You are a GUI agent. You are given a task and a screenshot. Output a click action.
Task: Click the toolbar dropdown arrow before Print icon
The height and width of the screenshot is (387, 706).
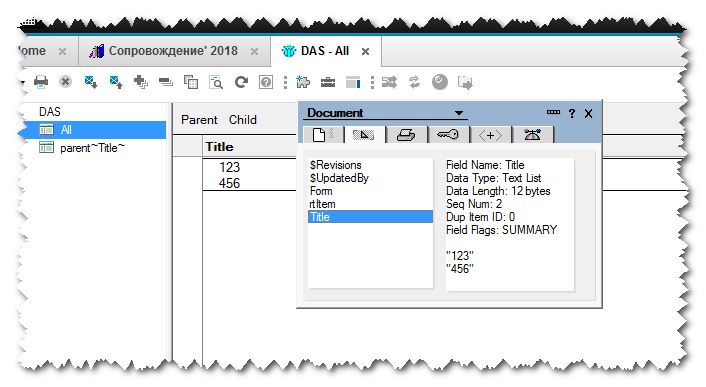[23, 82]
